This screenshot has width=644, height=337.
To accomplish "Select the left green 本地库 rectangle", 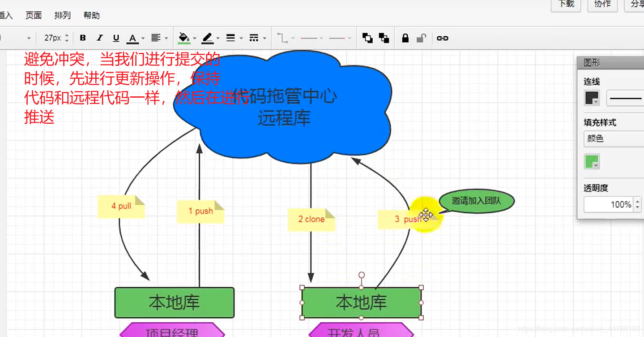I will (x=175, y=303).
